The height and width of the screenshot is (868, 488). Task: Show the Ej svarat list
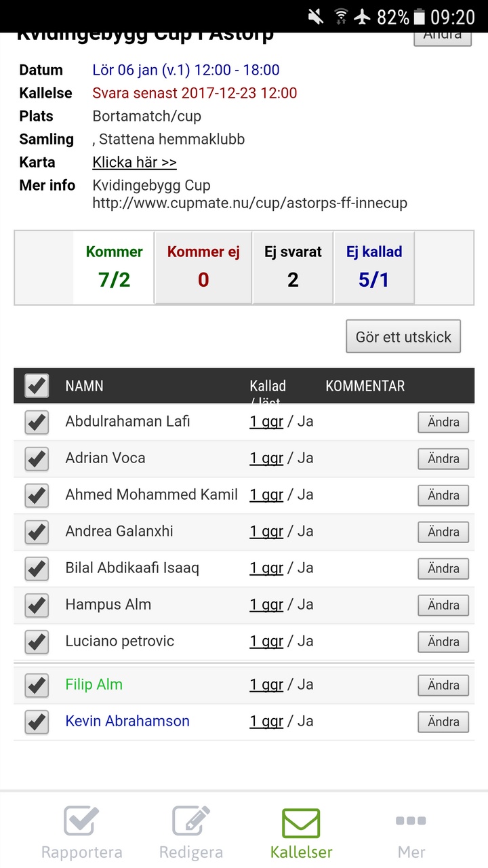click(x=293, y=267)
